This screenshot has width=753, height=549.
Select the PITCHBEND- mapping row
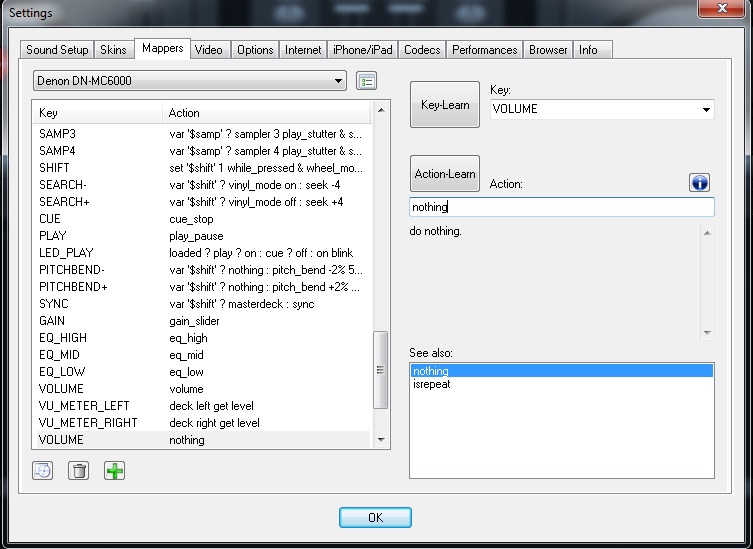tap(204, 270)
